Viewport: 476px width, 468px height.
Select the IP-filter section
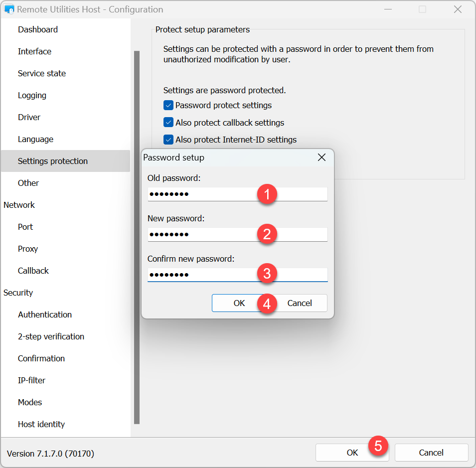click(x=31, y=380)
